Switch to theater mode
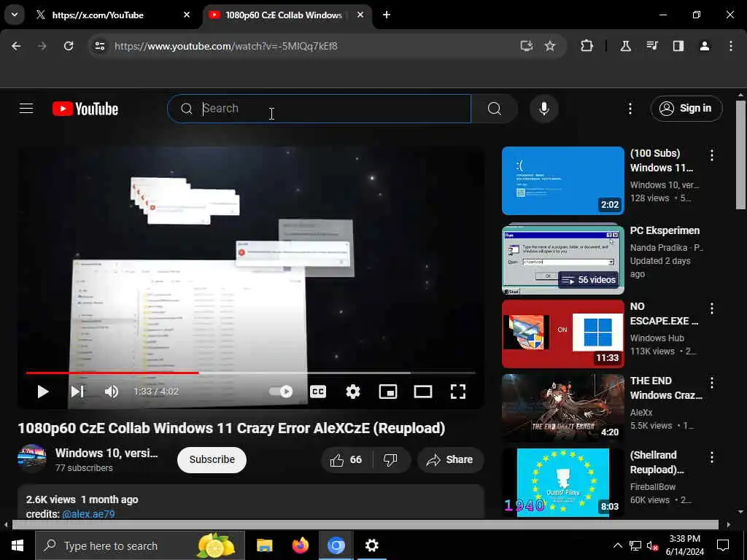Viewport: 747px width, 560px height. point(423,392)
